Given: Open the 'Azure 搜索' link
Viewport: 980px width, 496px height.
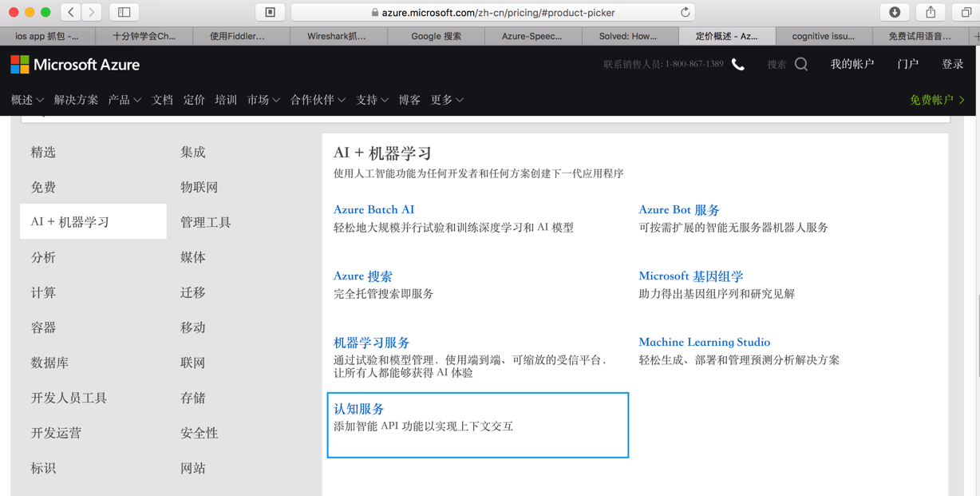Looking at the screenshot, I should tap(363, 276).
